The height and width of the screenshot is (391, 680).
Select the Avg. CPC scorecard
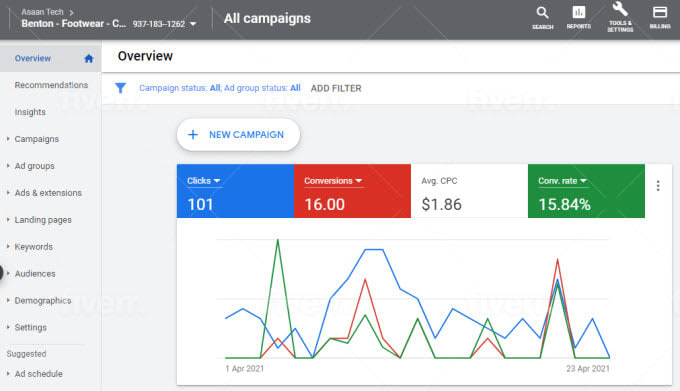(x=469, y=191)
